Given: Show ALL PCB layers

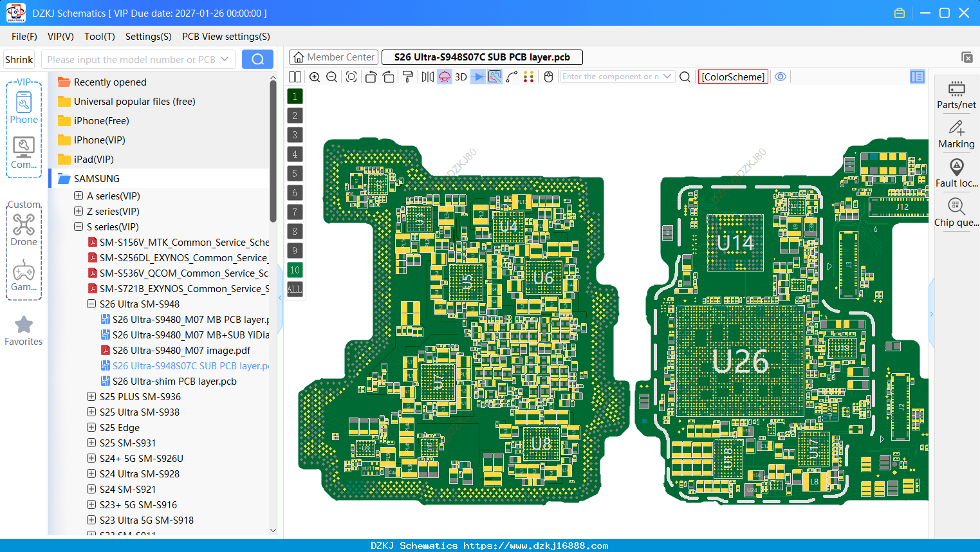Looking at the screenshot, I should click(x=295, y=290).
